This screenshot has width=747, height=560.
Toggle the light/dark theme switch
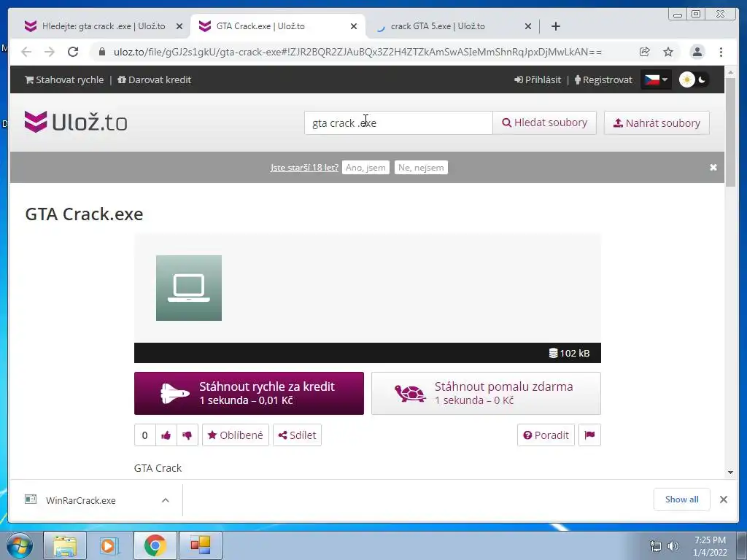(x=694, y=79)
